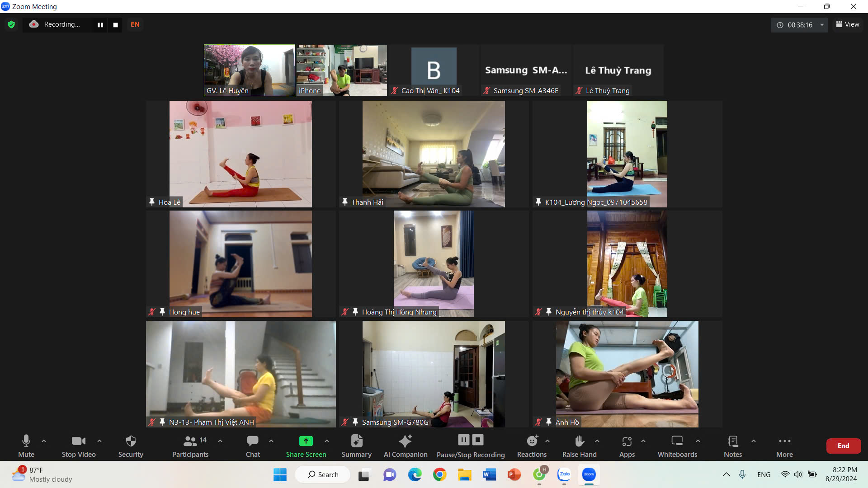Mute the microphone
The width and height of the screenshot is (868, 488).
coord(26,445)
